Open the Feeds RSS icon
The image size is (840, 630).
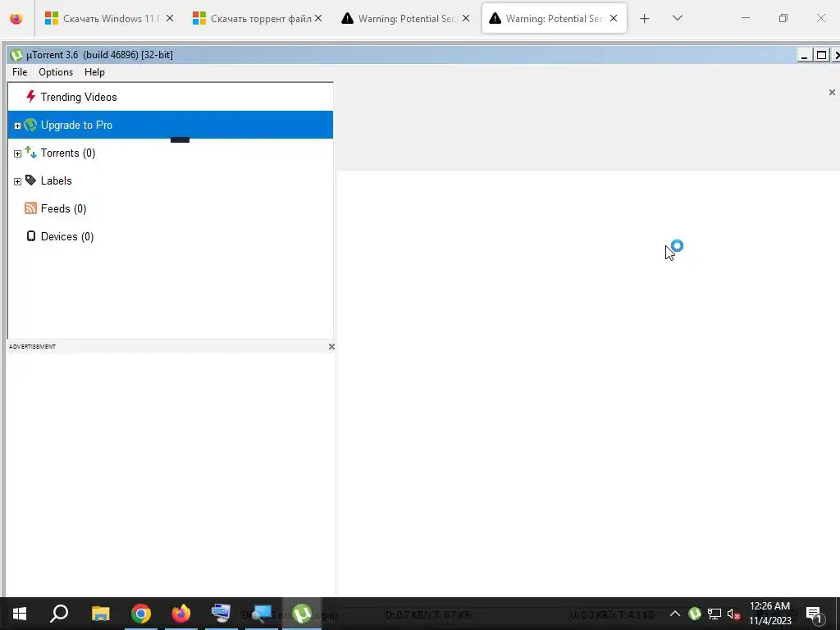point(30,208)
